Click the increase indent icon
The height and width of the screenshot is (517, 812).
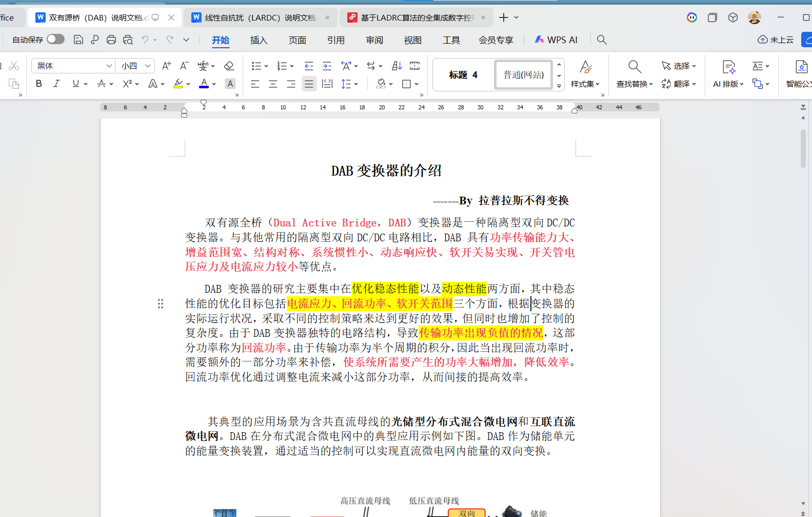[327, 66]
